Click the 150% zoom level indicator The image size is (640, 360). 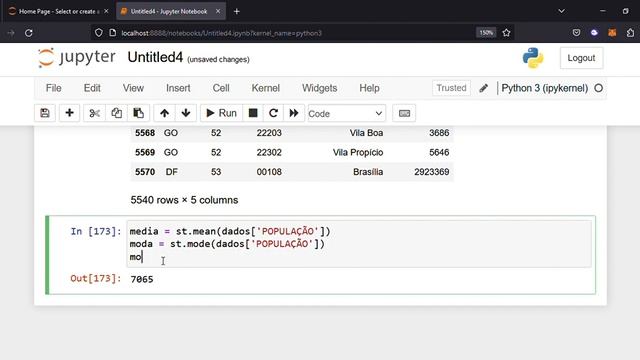tap(486, 33)
